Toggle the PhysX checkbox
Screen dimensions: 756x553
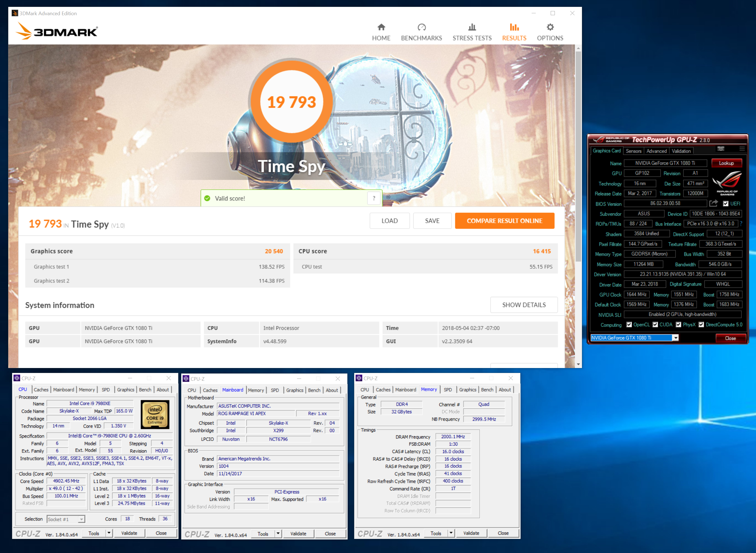click(678, 325)
